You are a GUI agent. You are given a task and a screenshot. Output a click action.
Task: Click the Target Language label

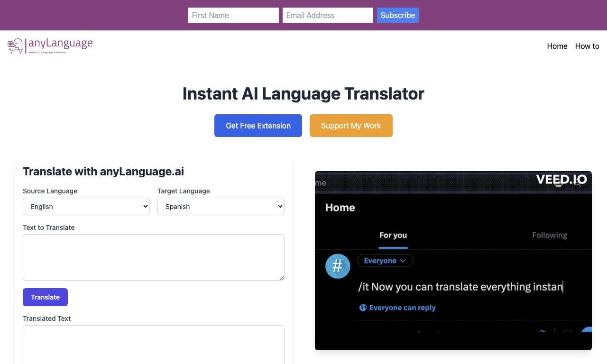[184, 191]
